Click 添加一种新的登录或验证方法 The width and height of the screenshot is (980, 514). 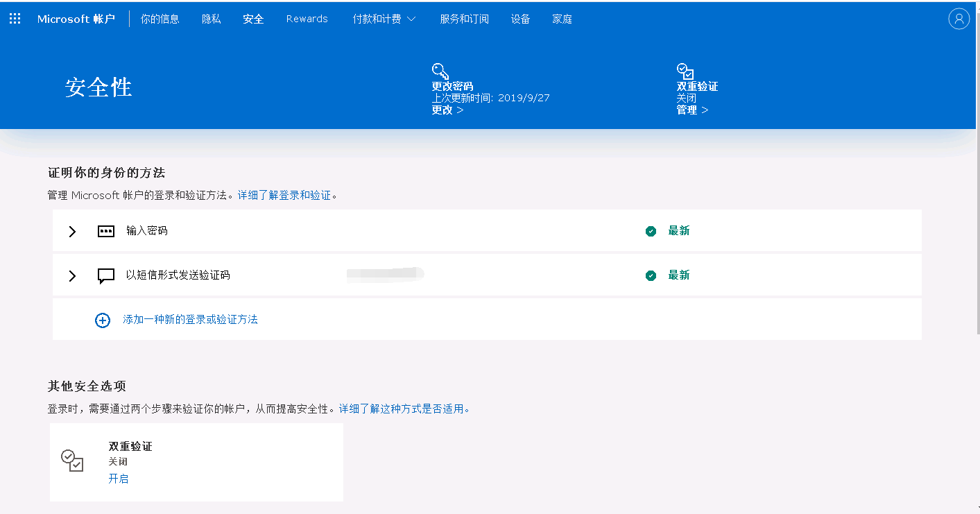coord(190,320)
